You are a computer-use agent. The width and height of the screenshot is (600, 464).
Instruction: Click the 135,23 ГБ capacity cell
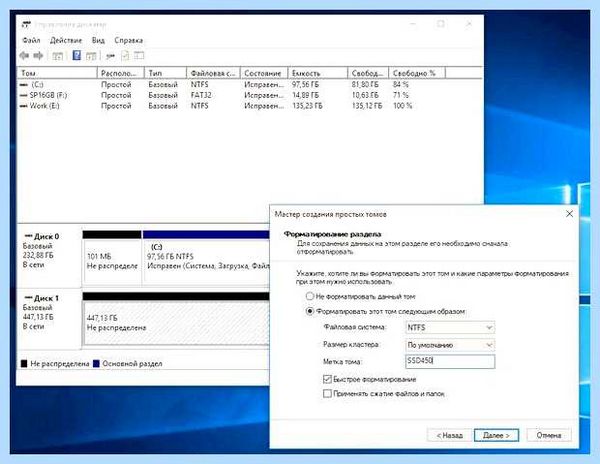pyautogui.click(x=307, y=106)
